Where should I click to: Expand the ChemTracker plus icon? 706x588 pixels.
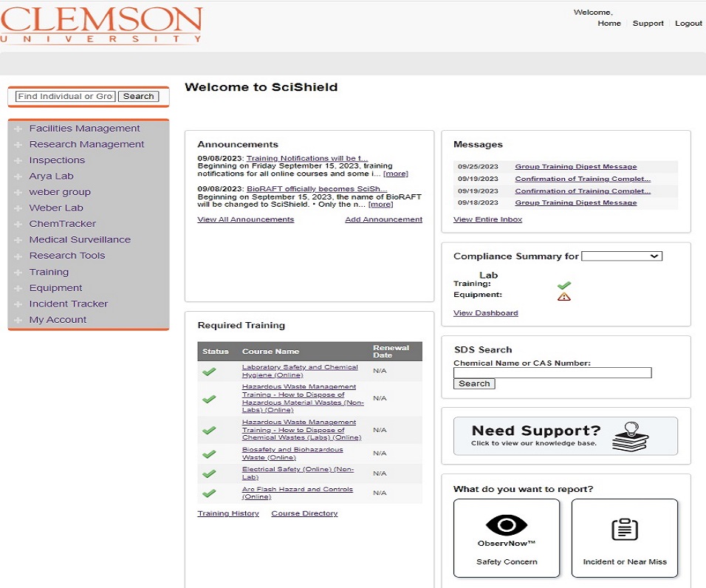tap(18, 225)
